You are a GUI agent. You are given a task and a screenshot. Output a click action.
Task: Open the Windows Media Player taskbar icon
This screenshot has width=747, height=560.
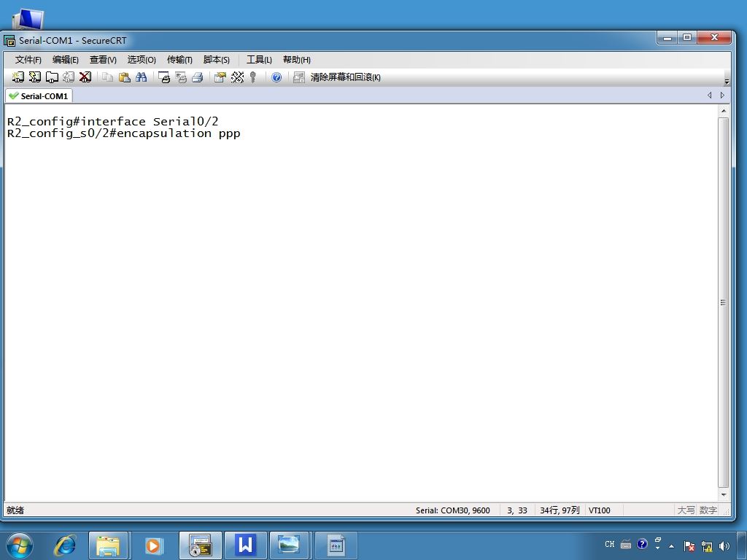tap(153, 545)
